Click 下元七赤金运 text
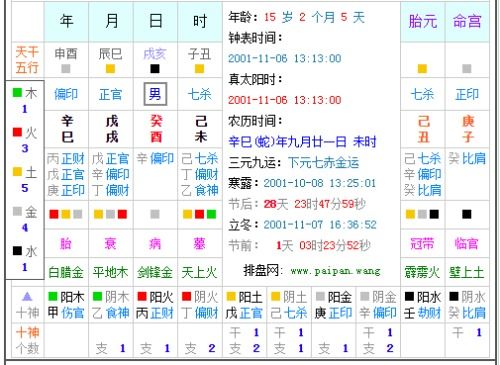The width and height of the screenshot is (500, 365). [323, 163]
